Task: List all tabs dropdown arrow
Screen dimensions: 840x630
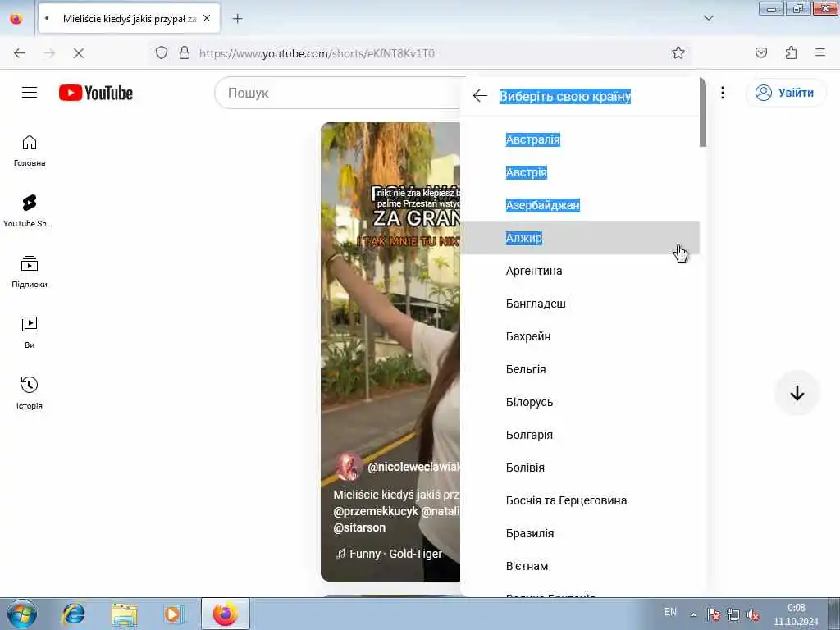Action: [709, 18]
